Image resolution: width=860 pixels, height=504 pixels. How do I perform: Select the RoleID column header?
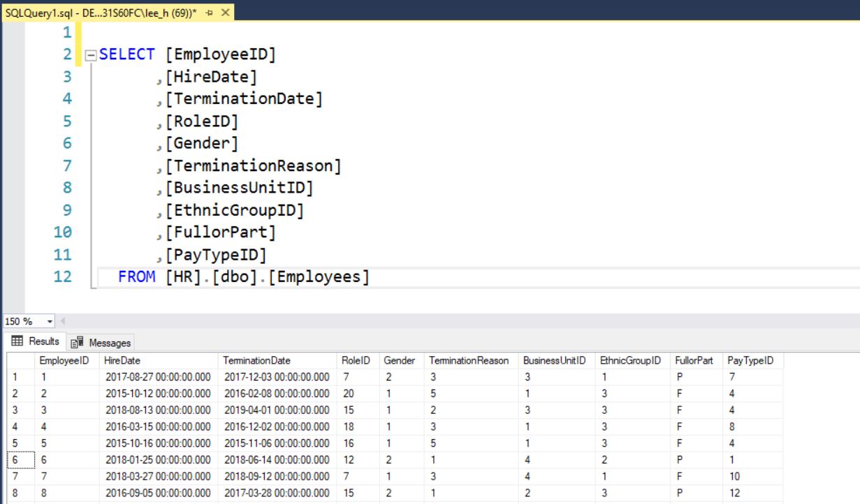[x=358, y=361]
